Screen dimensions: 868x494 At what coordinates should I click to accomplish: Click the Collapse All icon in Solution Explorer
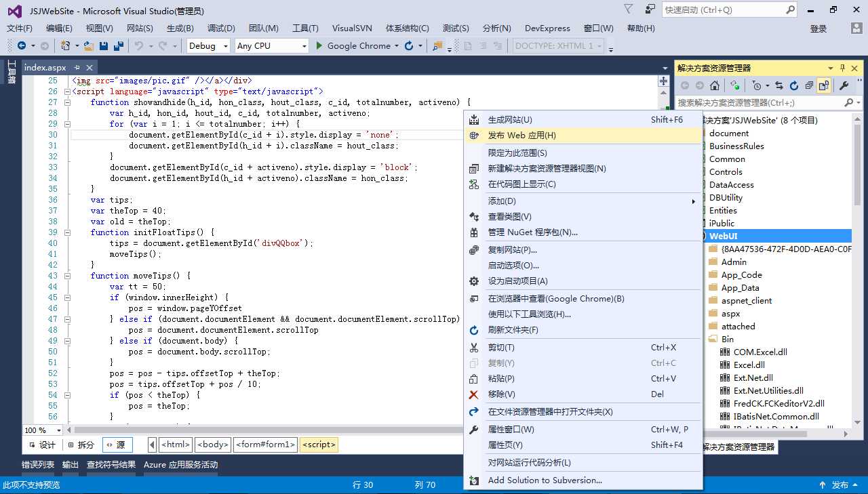click(808, 85)
